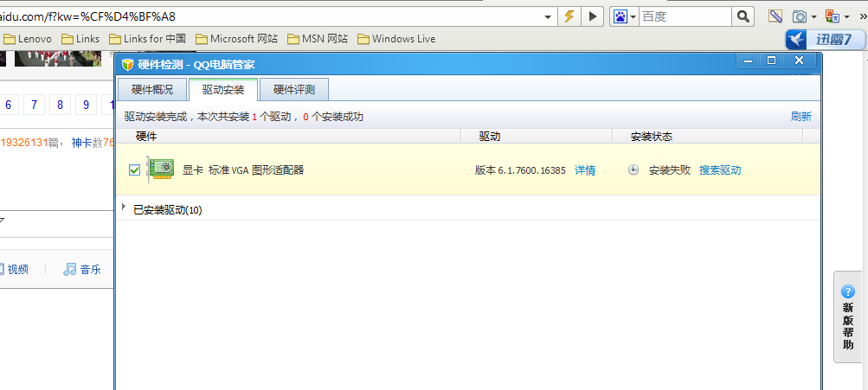
Task: Switch to the 硬件评测 tab
Action: (x=294, y=90)
